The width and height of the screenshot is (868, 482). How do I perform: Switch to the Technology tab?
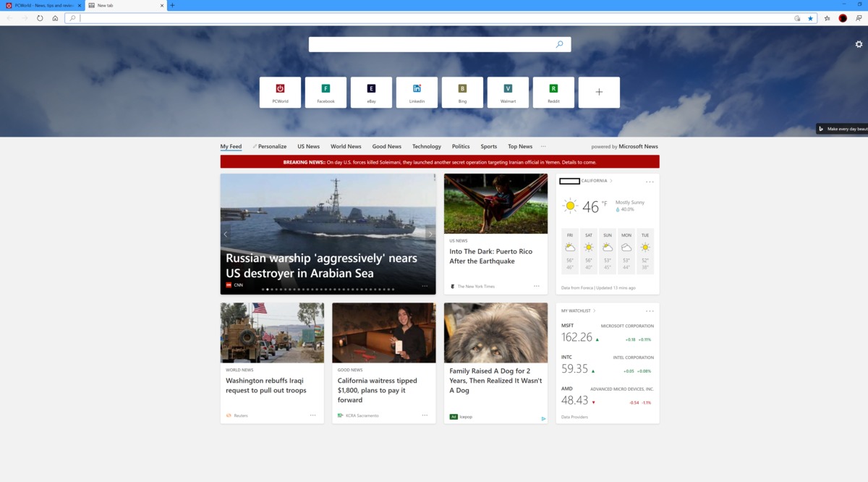[427, 146]
